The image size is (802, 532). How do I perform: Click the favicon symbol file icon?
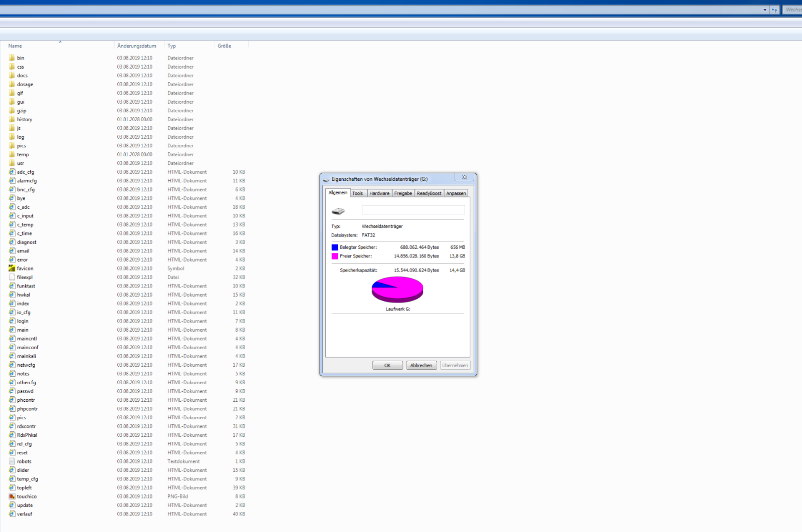point(12,268)
